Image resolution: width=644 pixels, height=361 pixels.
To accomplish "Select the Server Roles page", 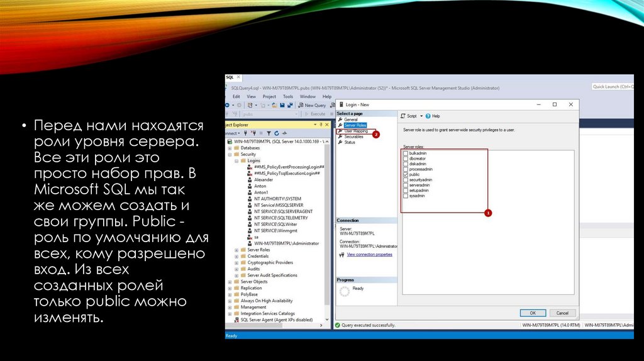I will pyautogui.click(x=355, y=125).
